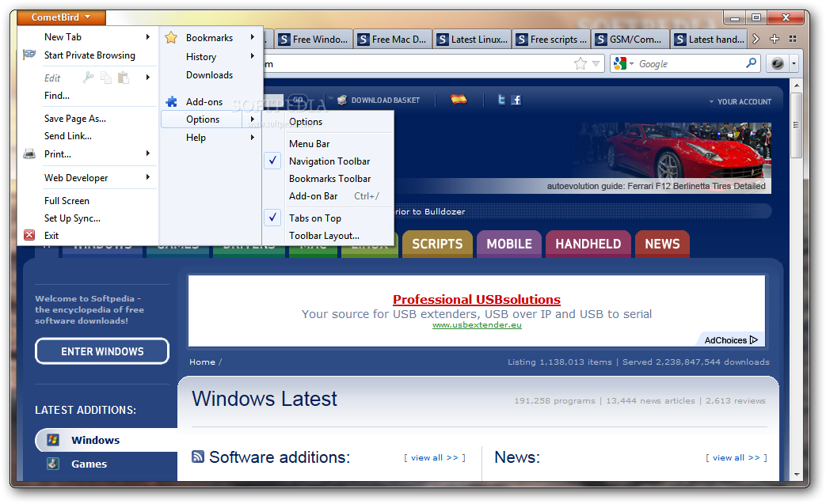Open the HANDHELD category tab

pos(588,244)
